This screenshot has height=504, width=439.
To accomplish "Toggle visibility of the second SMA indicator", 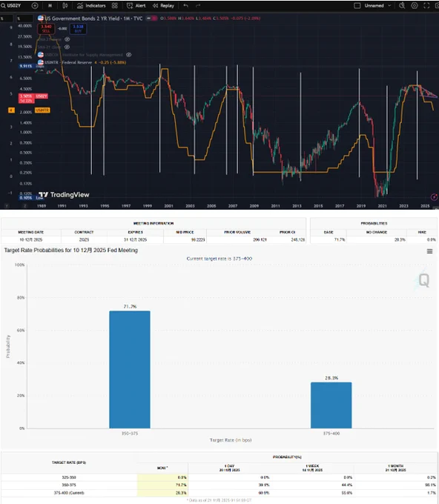I will (67, 47).
